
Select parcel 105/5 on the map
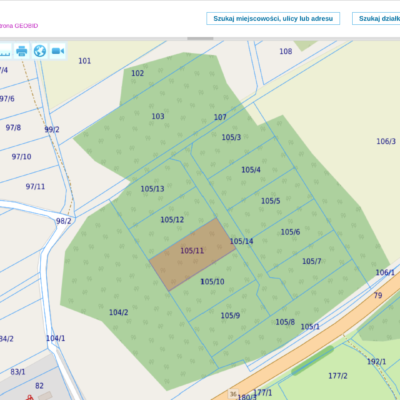pos(270,201)
